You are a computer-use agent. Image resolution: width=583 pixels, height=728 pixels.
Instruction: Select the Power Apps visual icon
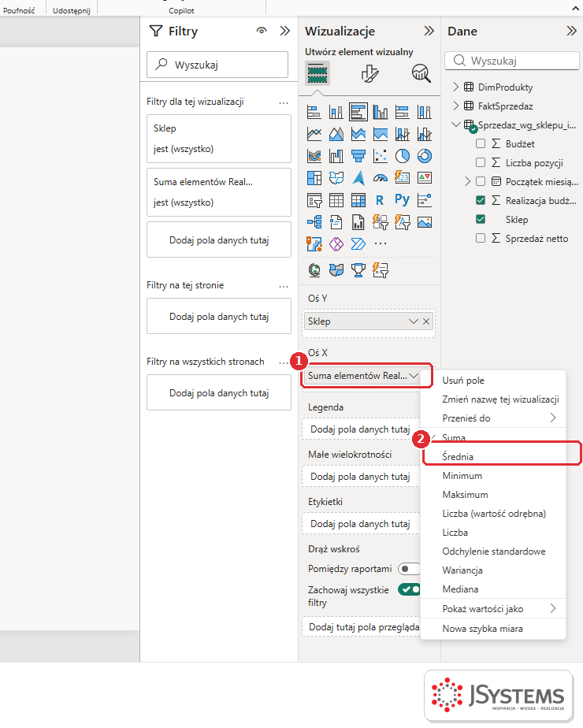click(x=336, y=243)
